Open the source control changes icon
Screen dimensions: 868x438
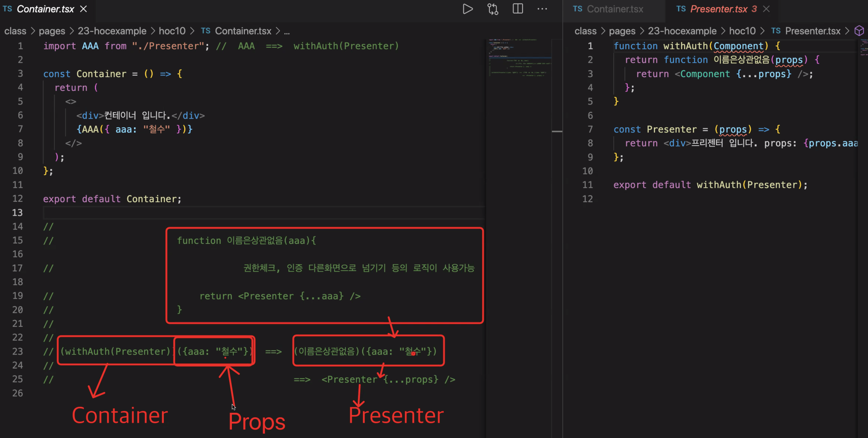[x=493, y=9]
